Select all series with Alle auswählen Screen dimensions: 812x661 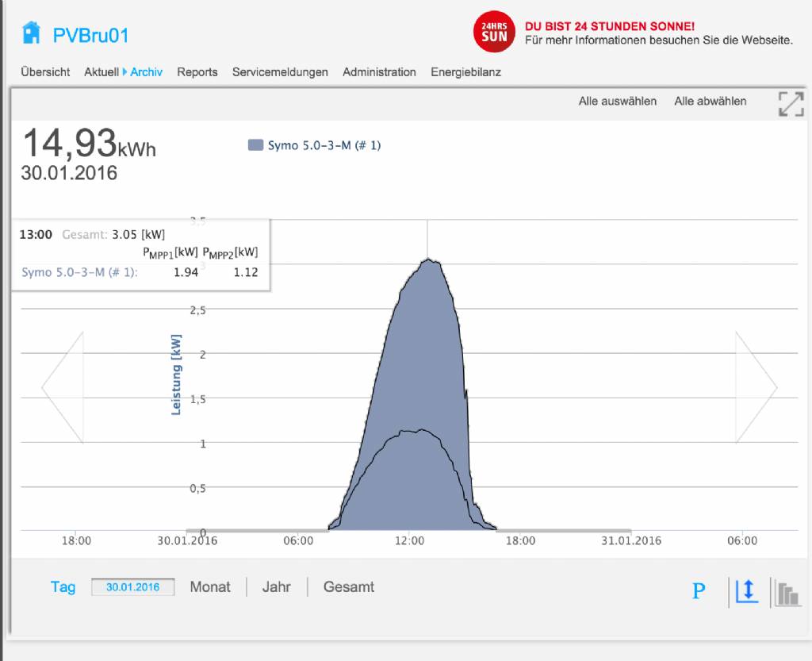click(617, 101)
